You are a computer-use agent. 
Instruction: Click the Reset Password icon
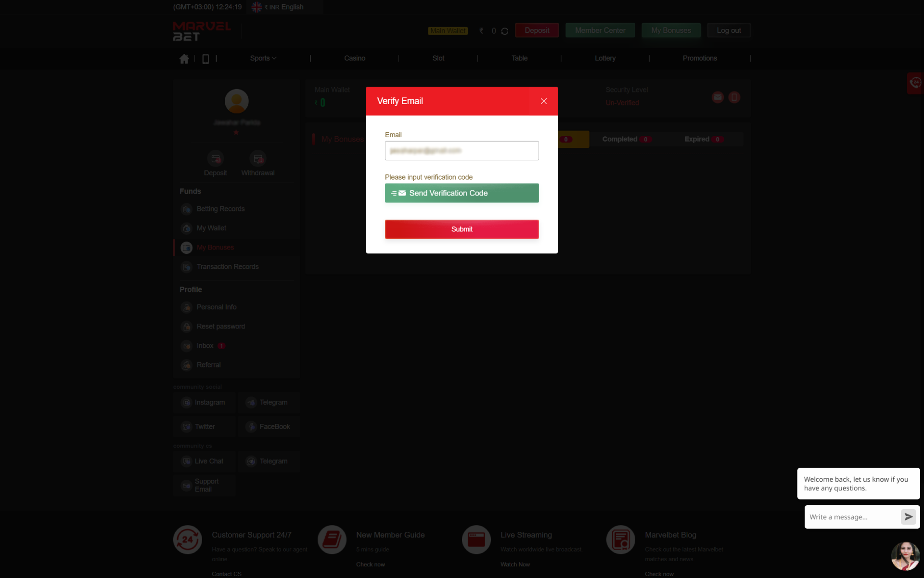[x=186, y=327]
